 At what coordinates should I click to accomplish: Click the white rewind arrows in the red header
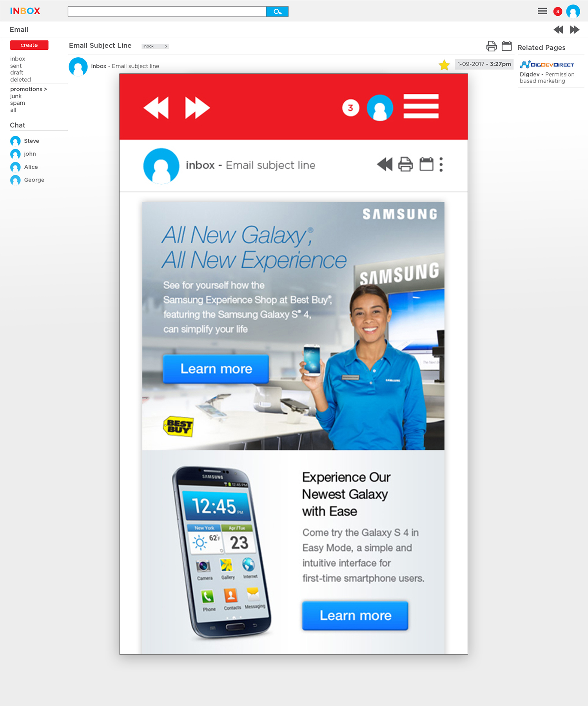[x=156, y=107]
